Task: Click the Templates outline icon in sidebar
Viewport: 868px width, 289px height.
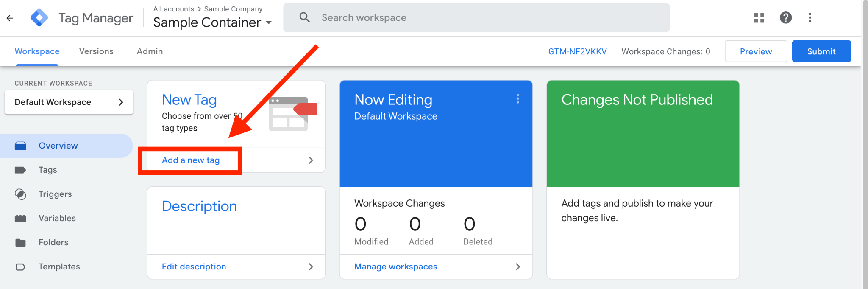Action: click(20, 267)
